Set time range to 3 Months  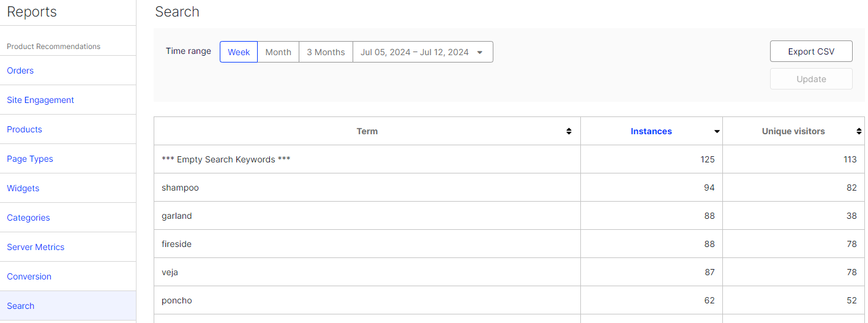pyautogui.click(x=326, y=52)
